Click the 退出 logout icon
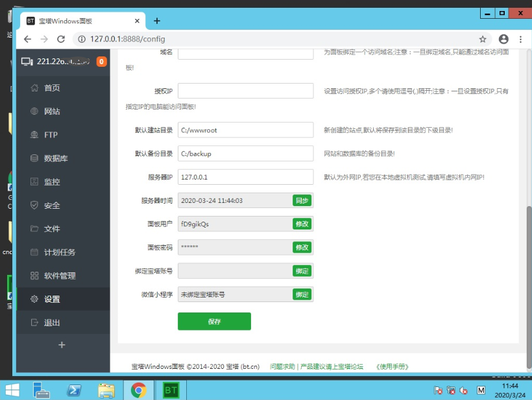Screen dimensions: 532x400 coord(34,322)
